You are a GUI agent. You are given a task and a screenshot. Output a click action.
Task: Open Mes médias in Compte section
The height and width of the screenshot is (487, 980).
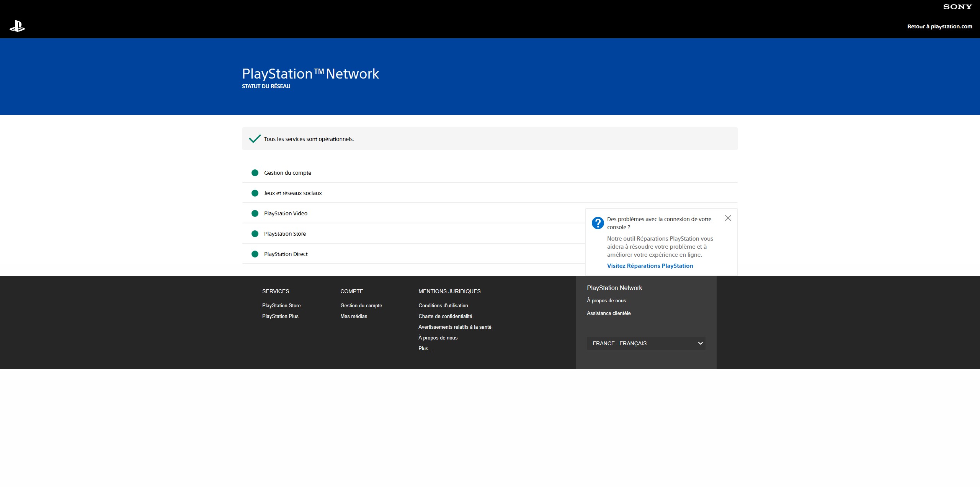(x=353, y=316)
